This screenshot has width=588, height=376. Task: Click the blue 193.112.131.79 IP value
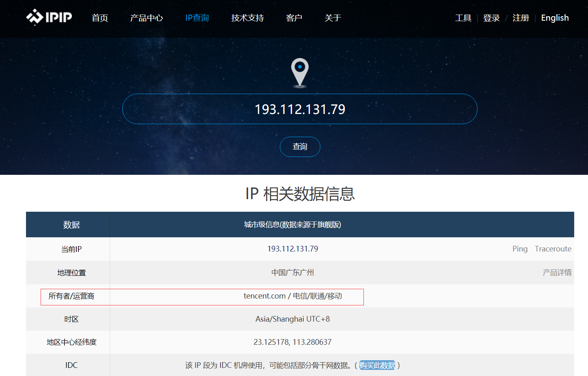pos(292,249)
